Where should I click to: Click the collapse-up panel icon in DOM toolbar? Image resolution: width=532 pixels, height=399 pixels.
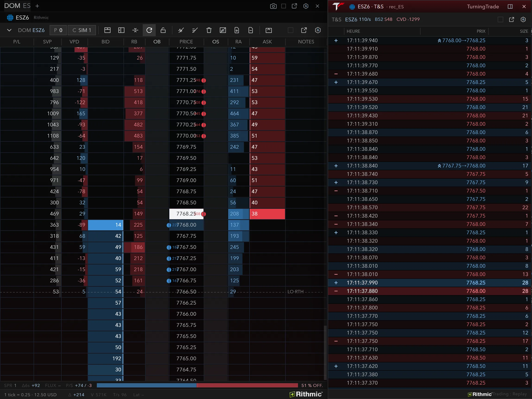(x=269, y=30)
